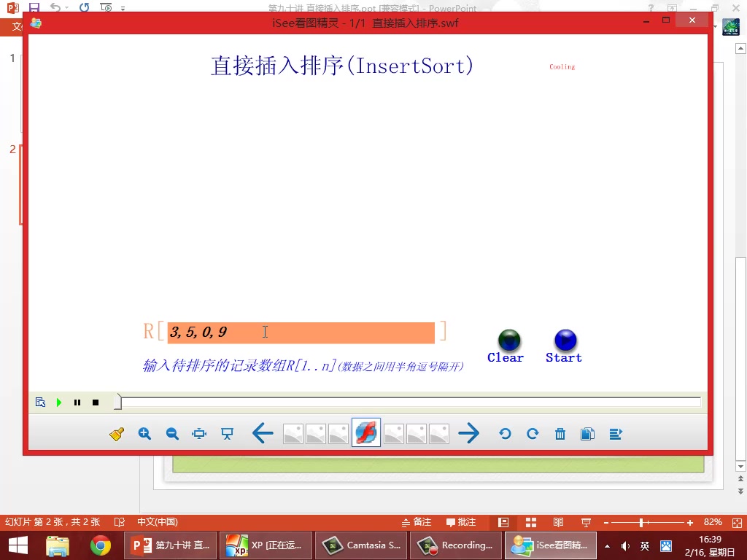Click the delete trash icon in viewer toolbar
This screenshot has height=560, width=747.
(x=560, y=433)
